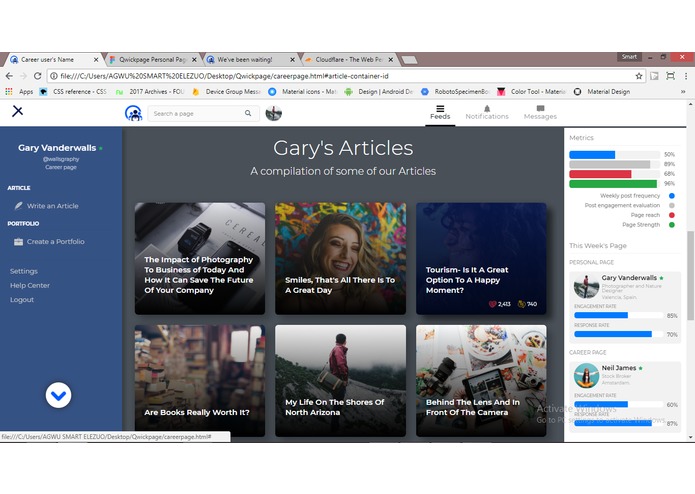Switch to Qwickpage Personal Page tab
This screenshot has height=494, width=695.
tap(151, 59)
